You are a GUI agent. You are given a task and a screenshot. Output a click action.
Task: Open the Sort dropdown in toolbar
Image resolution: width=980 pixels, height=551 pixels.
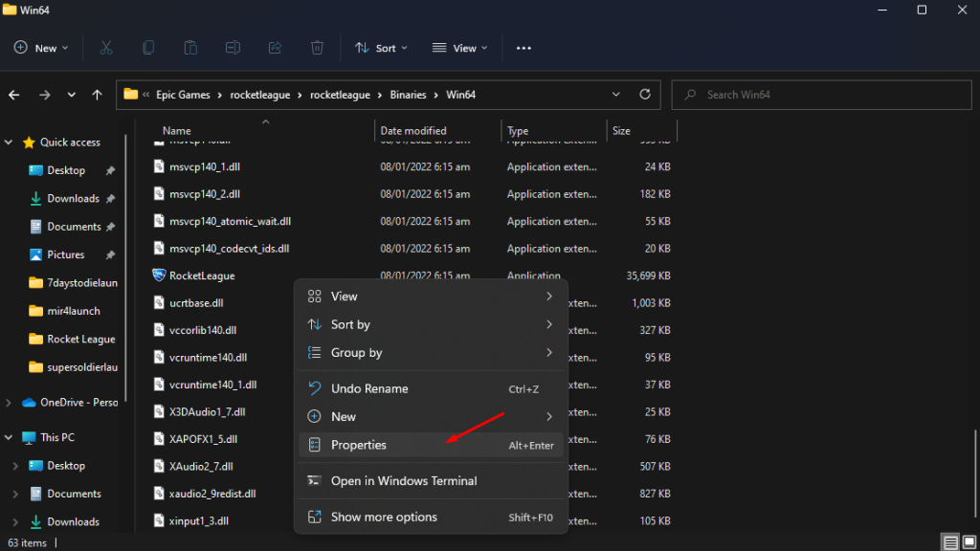click(381, 48)
